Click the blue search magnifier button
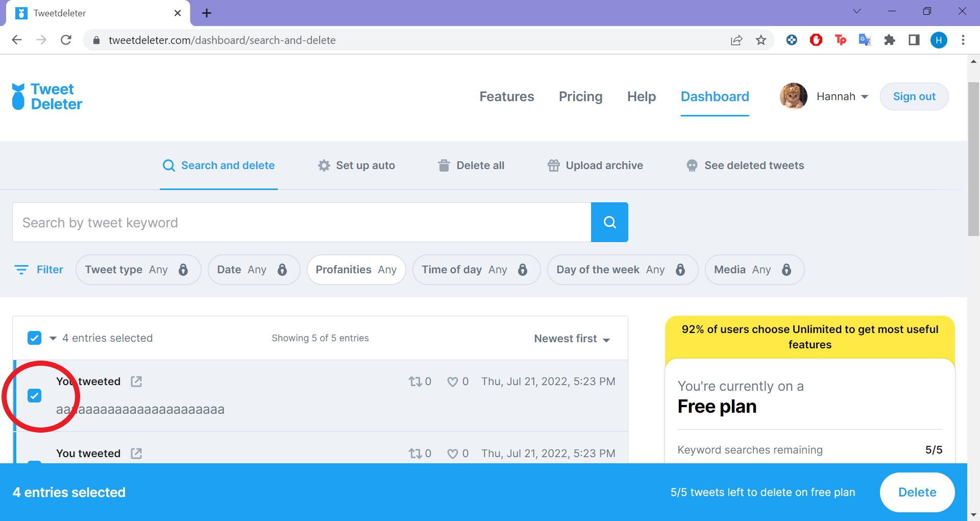 coord(609,222)
